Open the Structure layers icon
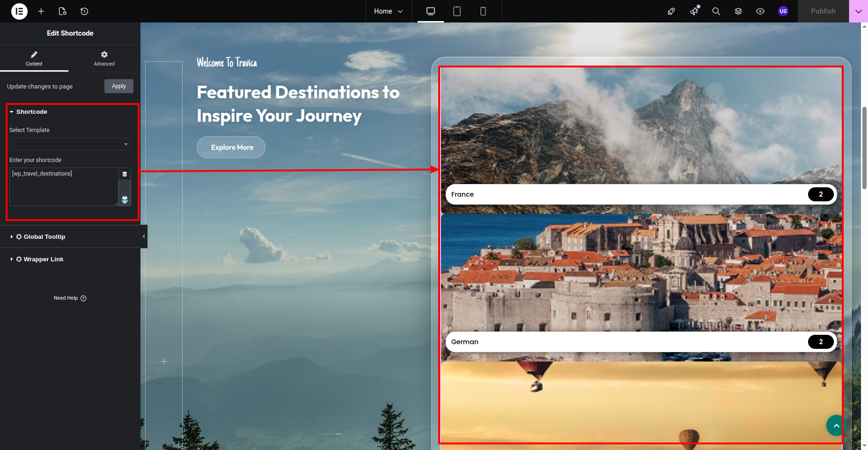868x450 pixels. click(738, 11)
